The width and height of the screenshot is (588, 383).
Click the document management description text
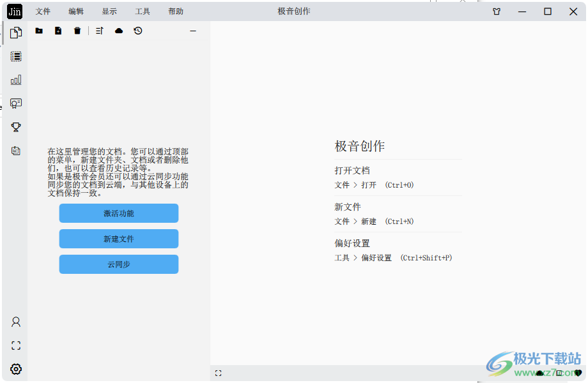point(118,172)
